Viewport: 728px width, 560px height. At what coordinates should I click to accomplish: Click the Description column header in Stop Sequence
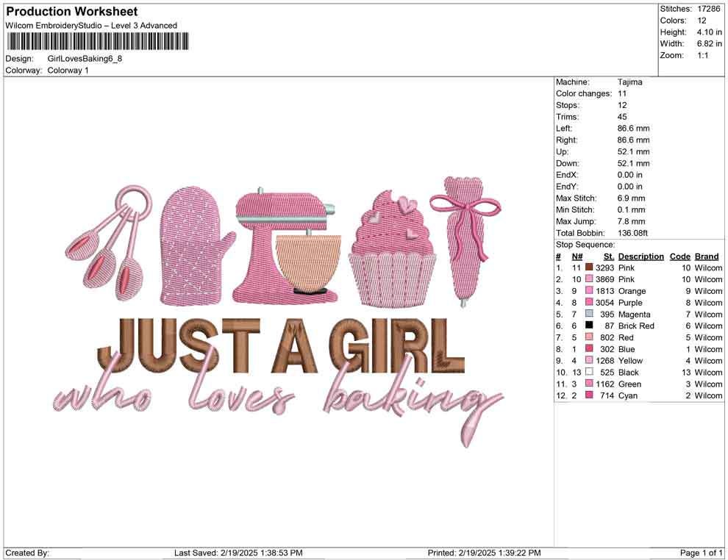tap(640, 256)
